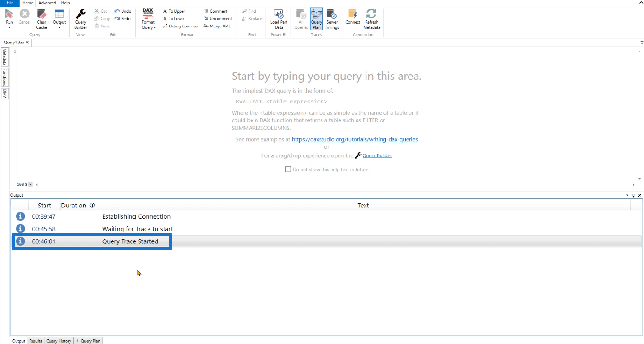Open the File menu
The width and height of the screenshot is (644, 344).
pos(9,3)
